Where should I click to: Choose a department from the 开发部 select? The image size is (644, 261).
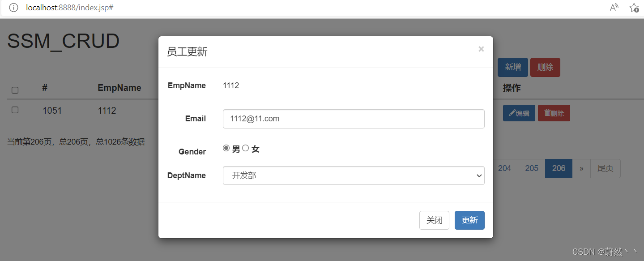354,175
